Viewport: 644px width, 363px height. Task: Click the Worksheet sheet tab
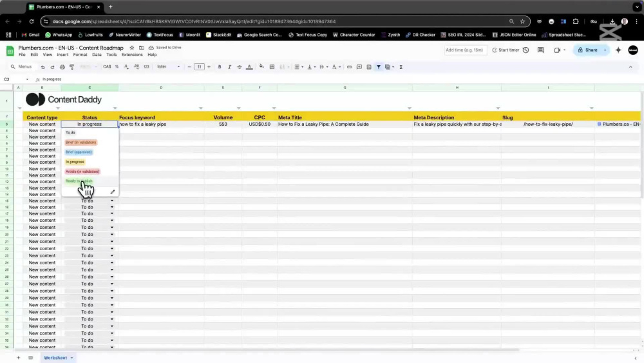[x=55, y=358]
